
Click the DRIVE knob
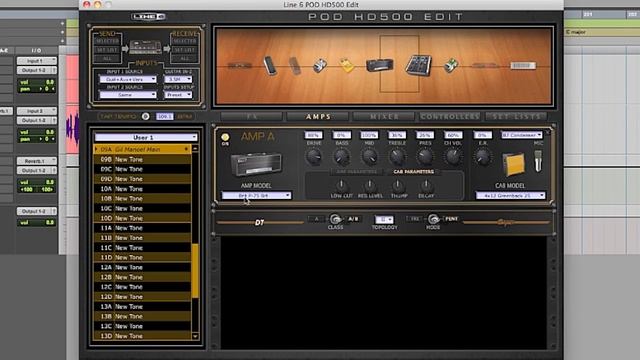point(313,157)
